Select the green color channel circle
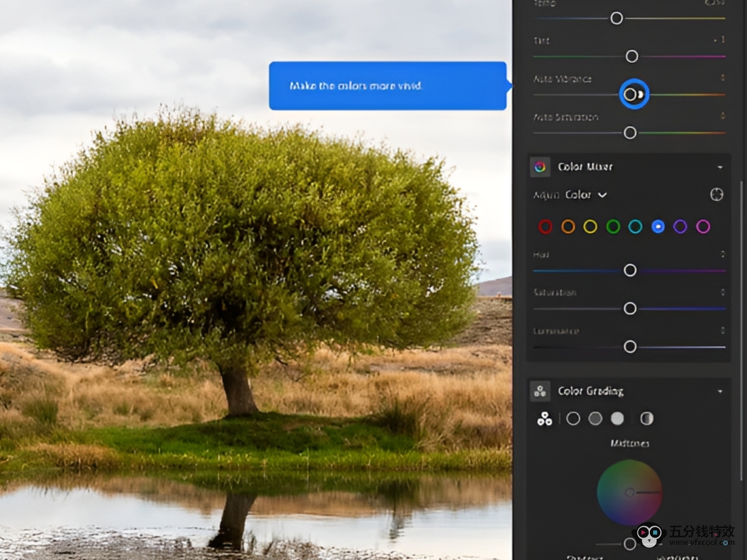This screenshot has width=747, height=560. point(613,226)
